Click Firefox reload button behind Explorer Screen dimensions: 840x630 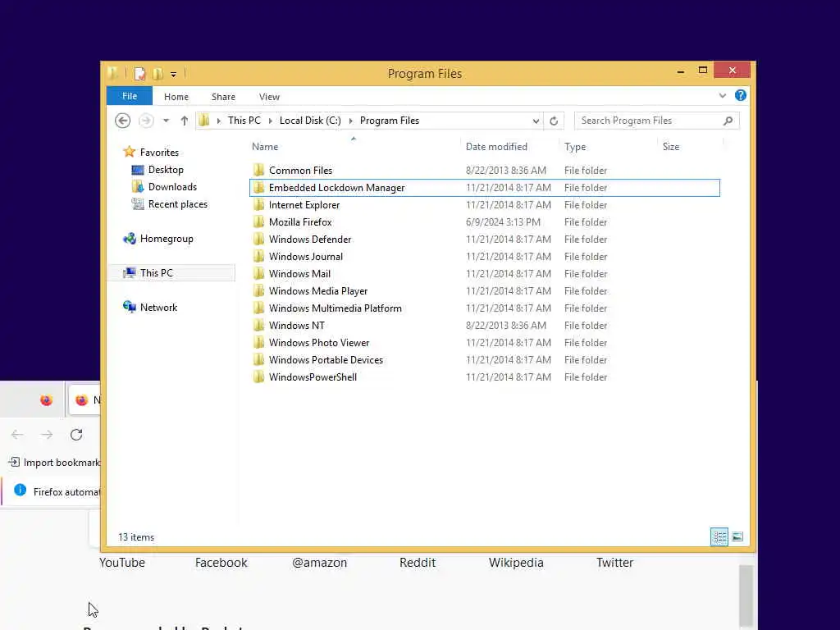point(76,435)
